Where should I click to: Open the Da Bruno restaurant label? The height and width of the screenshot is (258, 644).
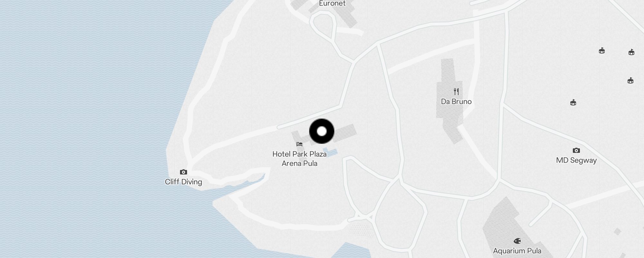tap(456, 102)
